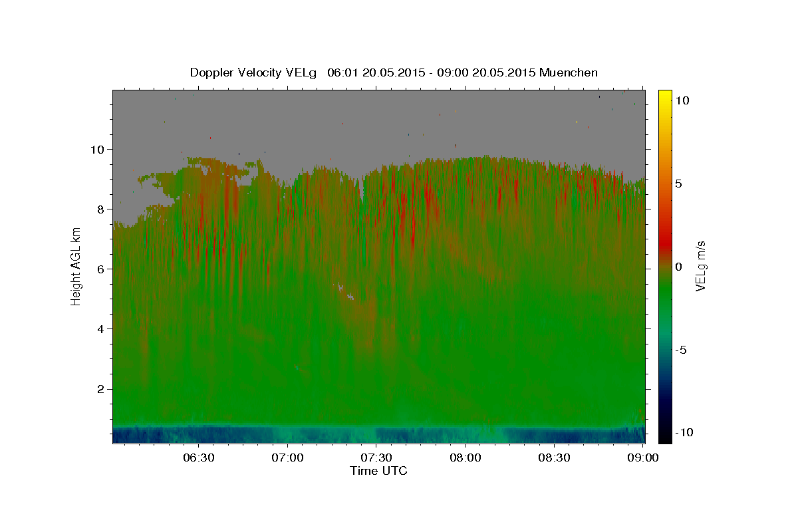This screenshot has height=532, width=798.
Task: Click the colorbar value -5
Action: [682, 350]
